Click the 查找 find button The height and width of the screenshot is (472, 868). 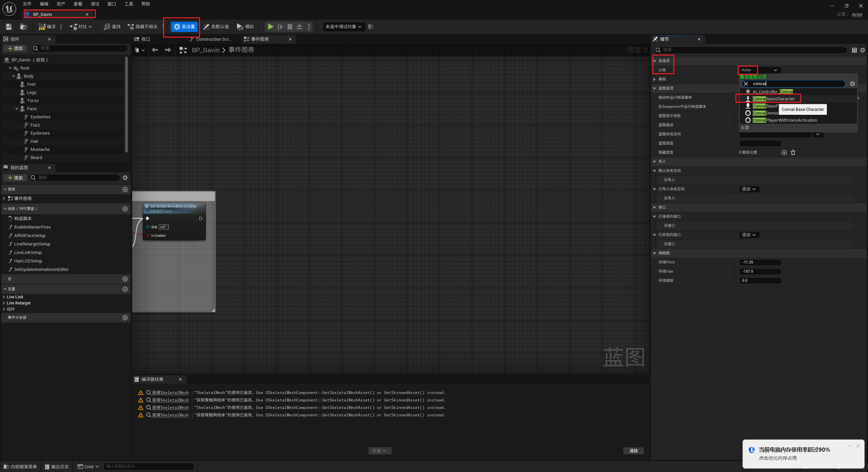[112, 27]
